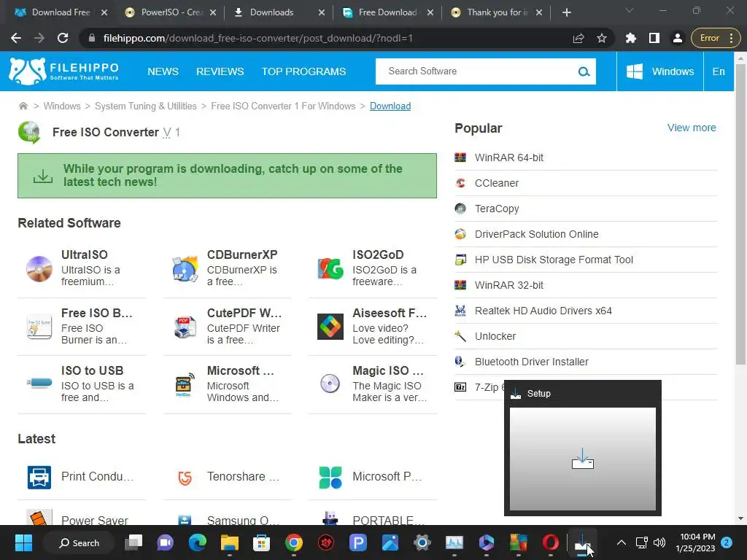Open the Windows Start menu
This screenshot has width=747, height=560.
tap(23, 542)
